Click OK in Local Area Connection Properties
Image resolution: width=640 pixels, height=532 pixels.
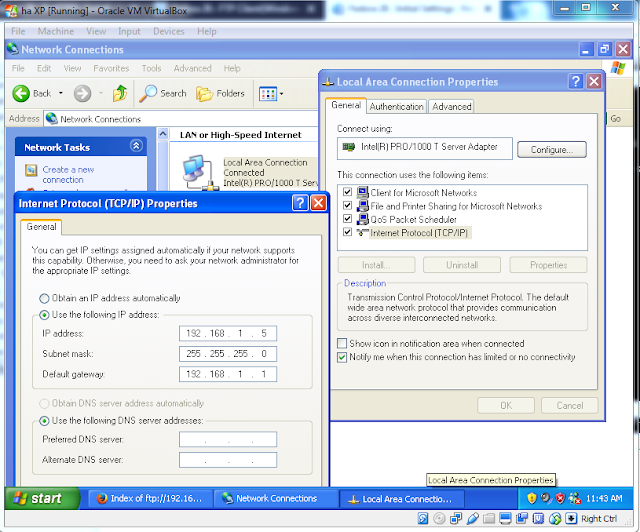click(x=506, y=405)
